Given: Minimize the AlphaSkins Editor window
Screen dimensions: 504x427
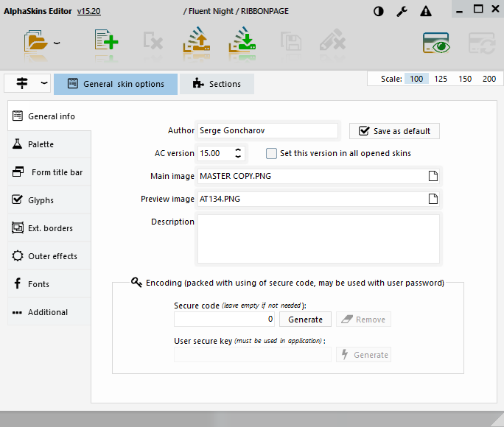Looking at the screenshot, I should (459, 10).
